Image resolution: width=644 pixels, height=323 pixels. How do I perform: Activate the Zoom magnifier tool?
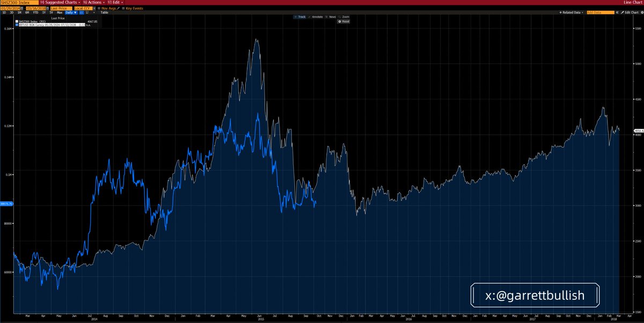tap(345, 17)
